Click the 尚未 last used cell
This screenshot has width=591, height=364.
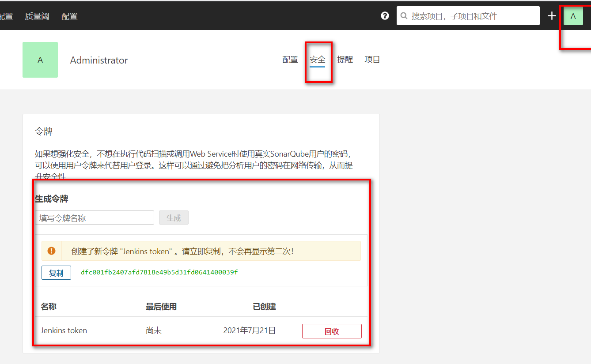(154, 330)
